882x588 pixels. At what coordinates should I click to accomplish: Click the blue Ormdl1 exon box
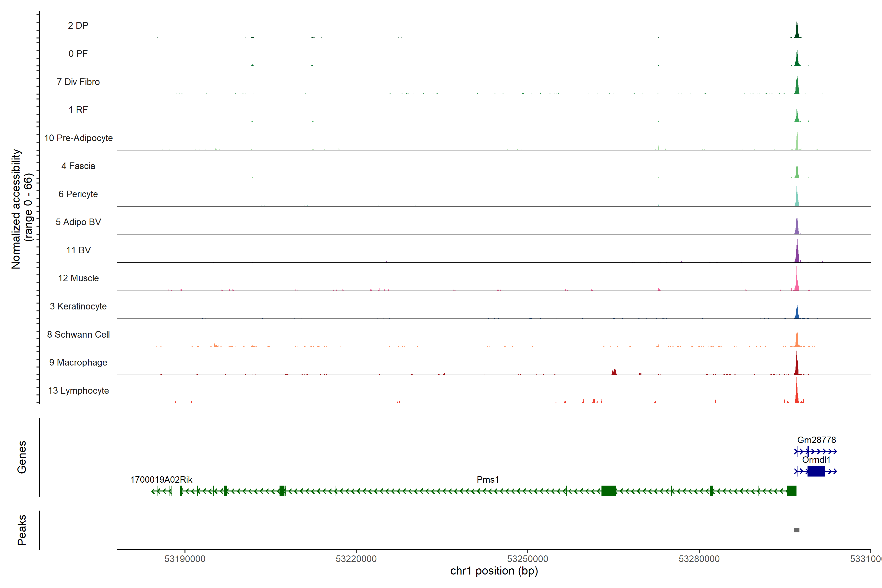816,471
